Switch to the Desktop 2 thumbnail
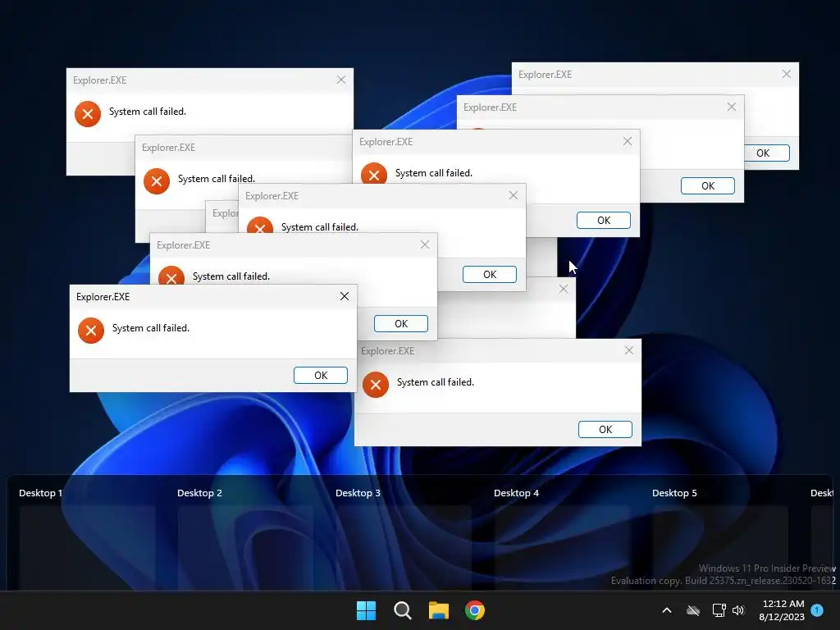 tap(245, 546)
